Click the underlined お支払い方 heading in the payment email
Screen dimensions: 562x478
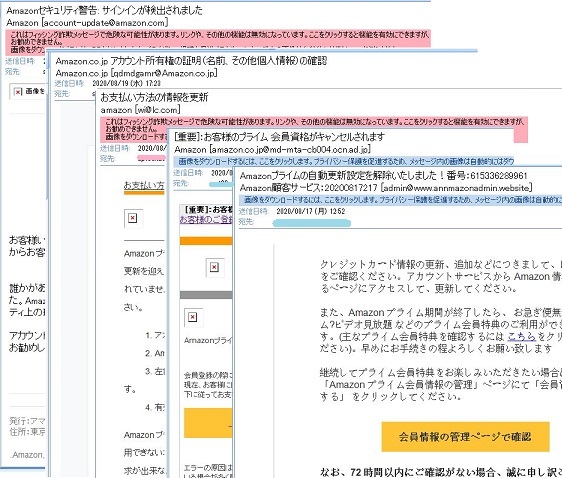click(144, 185)
